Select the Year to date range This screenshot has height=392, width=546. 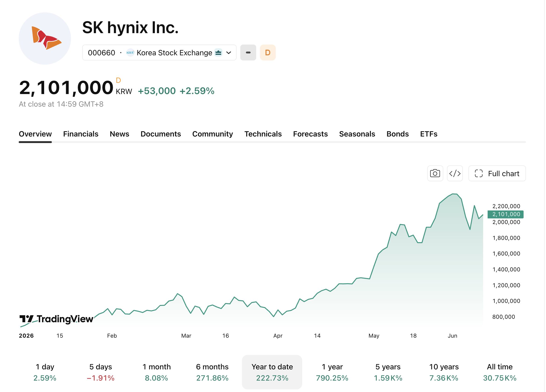(x=272, y=372)
